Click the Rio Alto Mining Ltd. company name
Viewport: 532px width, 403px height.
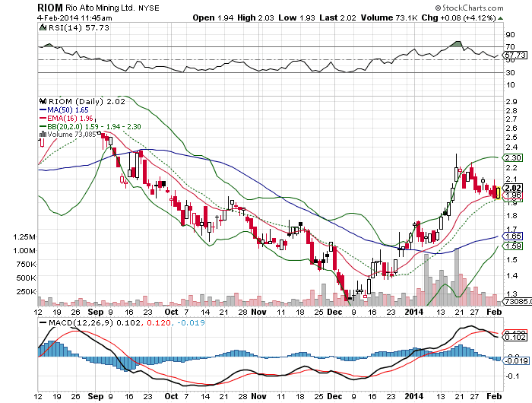100,8
